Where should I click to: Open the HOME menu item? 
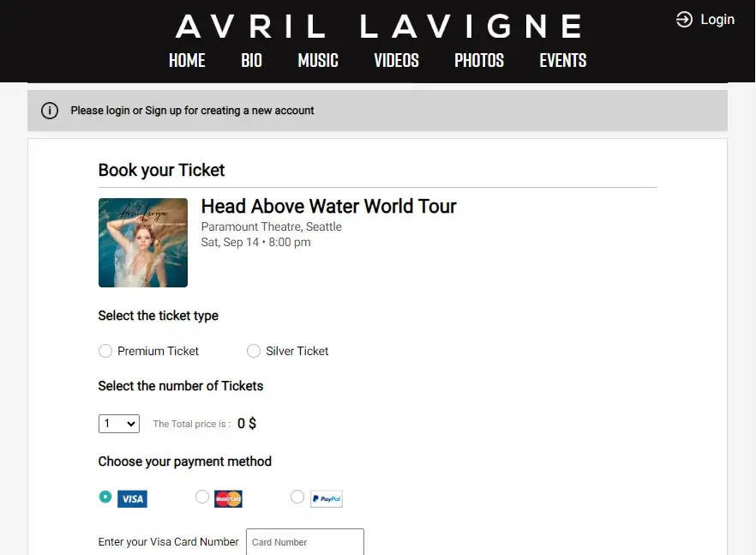coord(187,60)
